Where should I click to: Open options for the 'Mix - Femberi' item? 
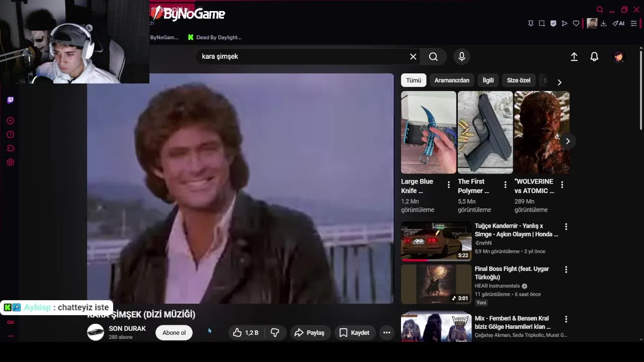point(566,319)
